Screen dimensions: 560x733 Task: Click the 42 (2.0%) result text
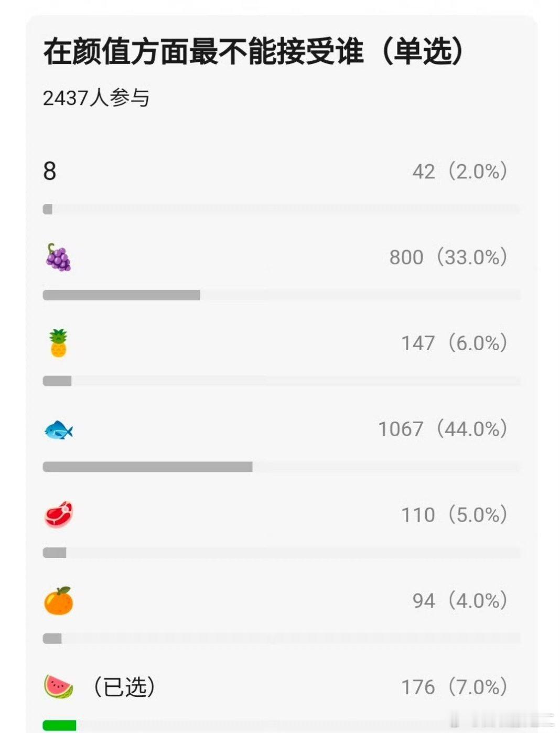click(x=460, y=171)
